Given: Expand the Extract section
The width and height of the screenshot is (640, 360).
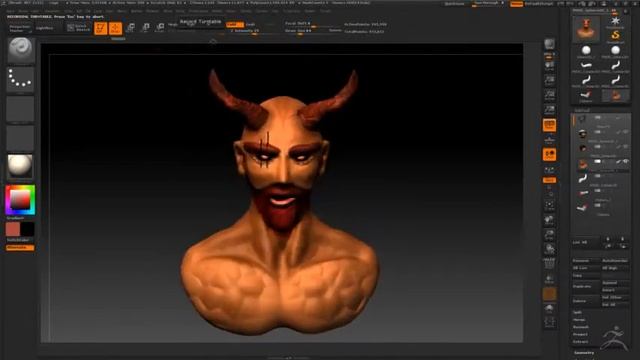Looking at the screenshot, I should pos(580,342).
